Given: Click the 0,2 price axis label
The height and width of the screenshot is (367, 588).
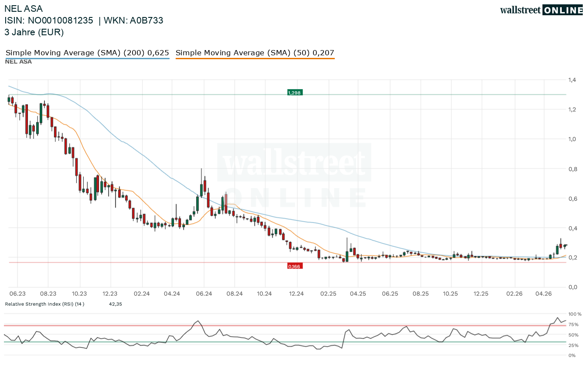Looking at the screenshot, I should point(572,257).
